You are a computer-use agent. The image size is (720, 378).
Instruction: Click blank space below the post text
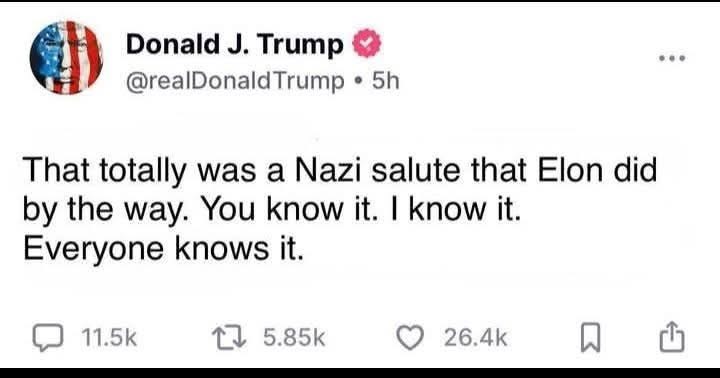point(360,292)
